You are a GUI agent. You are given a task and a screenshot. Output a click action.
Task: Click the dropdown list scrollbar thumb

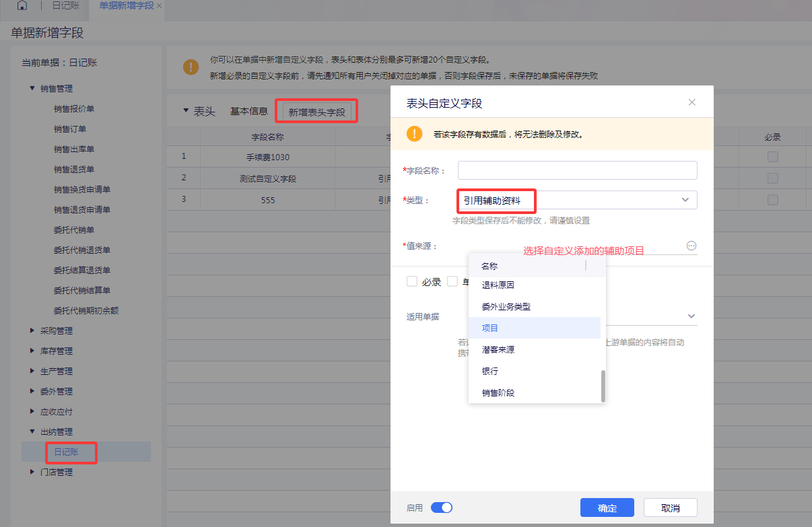coord(603,385)
